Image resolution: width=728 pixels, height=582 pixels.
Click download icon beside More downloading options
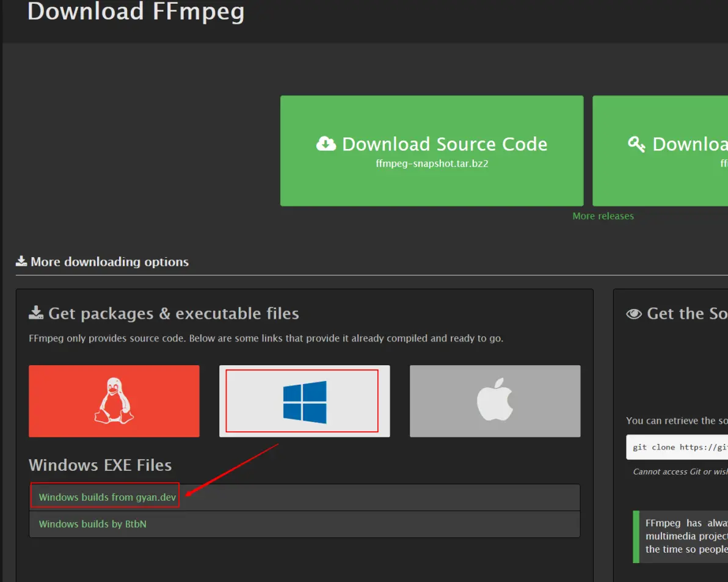coord(21,261)
